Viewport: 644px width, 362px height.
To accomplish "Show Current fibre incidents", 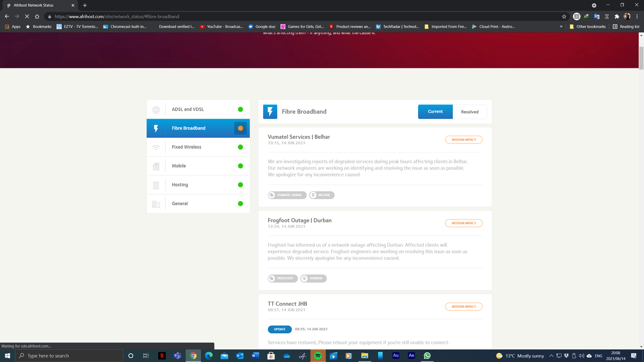I will click(435, 112).
